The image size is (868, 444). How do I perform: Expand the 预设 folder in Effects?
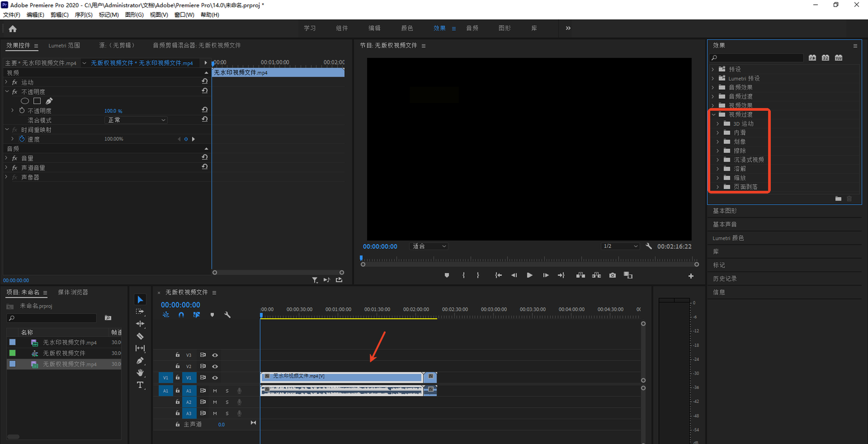click(x=713, y=69)
